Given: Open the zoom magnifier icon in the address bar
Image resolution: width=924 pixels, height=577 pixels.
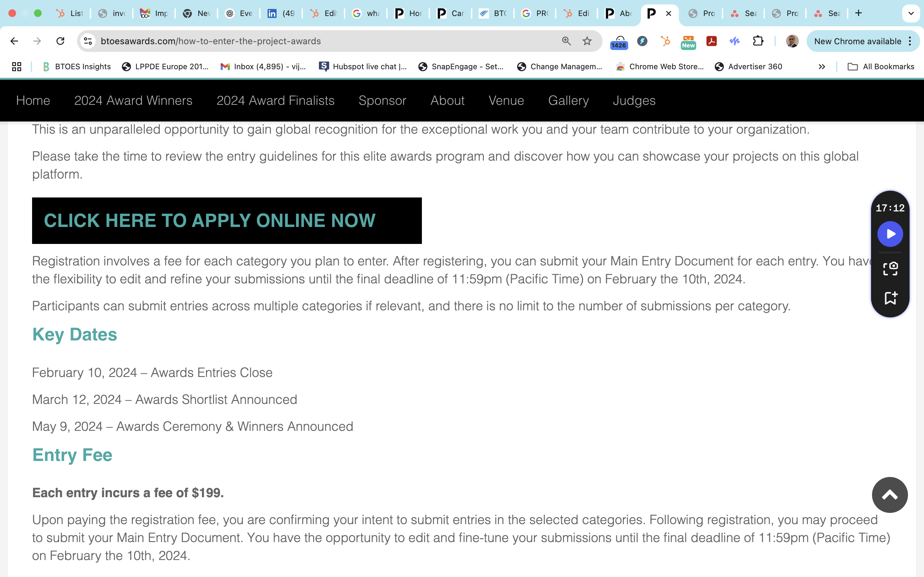Looking at the screenshot, I should [x=566, y=41].
